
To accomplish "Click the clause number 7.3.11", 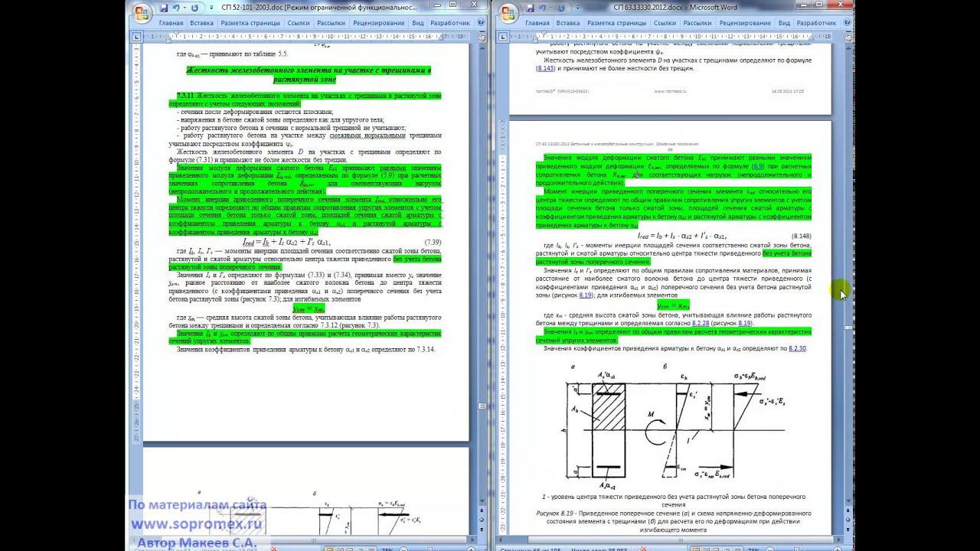I will point(186,96).
